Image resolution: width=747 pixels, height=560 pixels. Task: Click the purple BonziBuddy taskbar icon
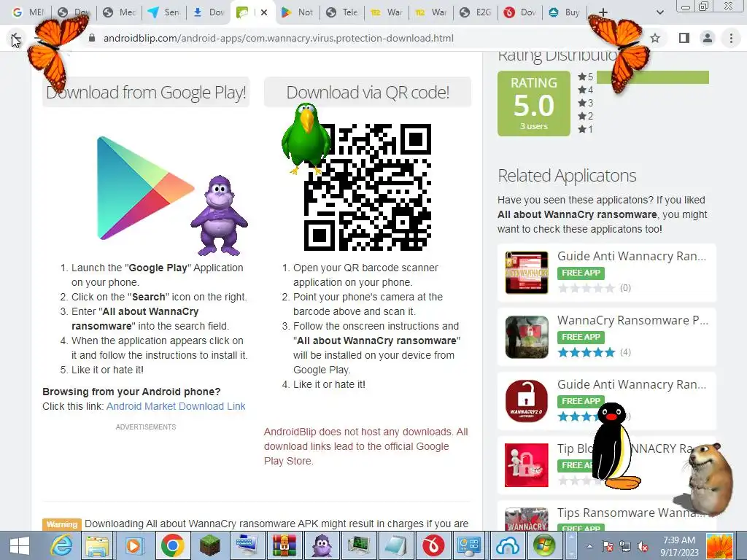322,545
